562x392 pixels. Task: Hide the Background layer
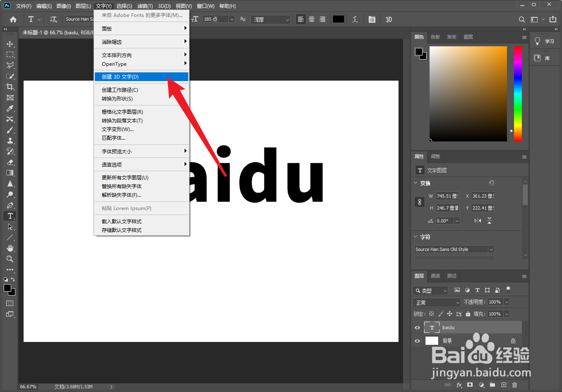click(417, 340)
